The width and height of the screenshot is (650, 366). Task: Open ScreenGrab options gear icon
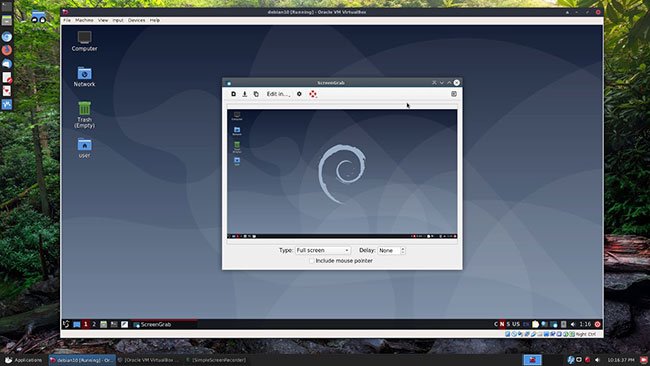(x=299, y=94)
